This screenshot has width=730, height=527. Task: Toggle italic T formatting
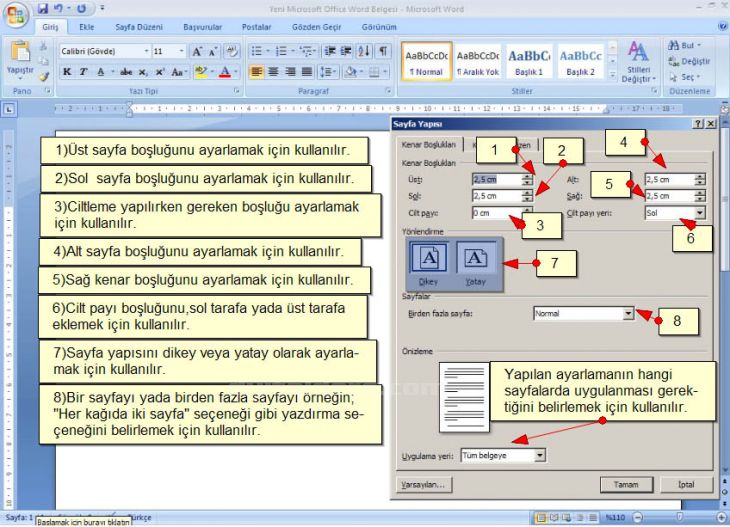(83, 72)
